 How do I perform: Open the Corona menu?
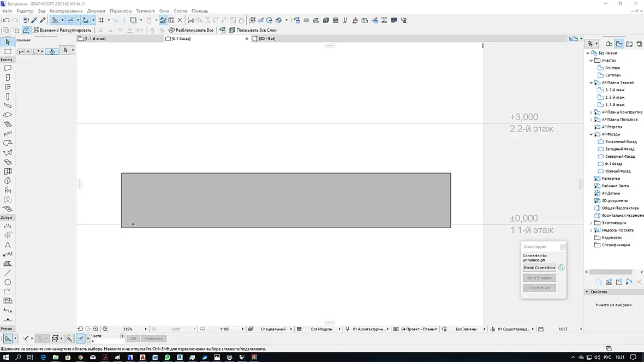[x=180, y=11]
